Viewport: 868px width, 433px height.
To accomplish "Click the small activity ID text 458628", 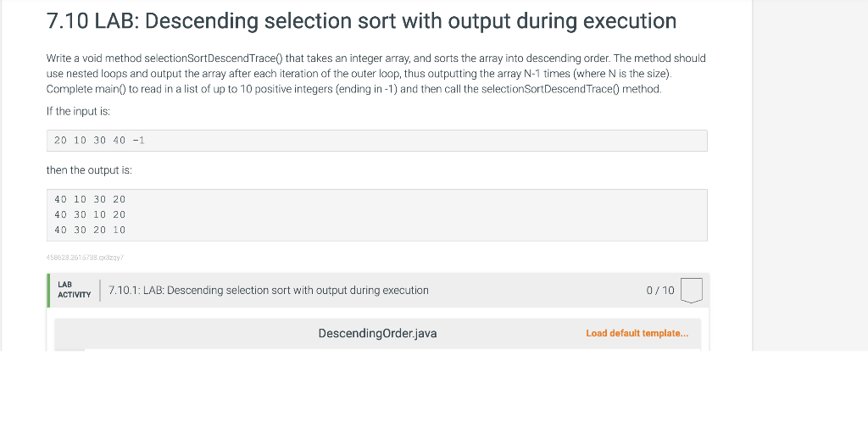I will 85,256.
